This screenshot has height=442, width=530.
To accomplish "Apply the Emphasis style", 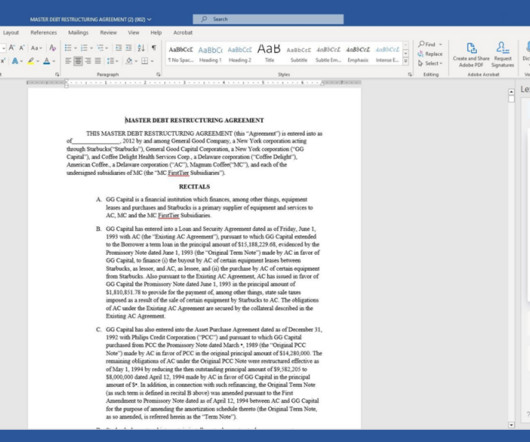I will coord(358,54).
